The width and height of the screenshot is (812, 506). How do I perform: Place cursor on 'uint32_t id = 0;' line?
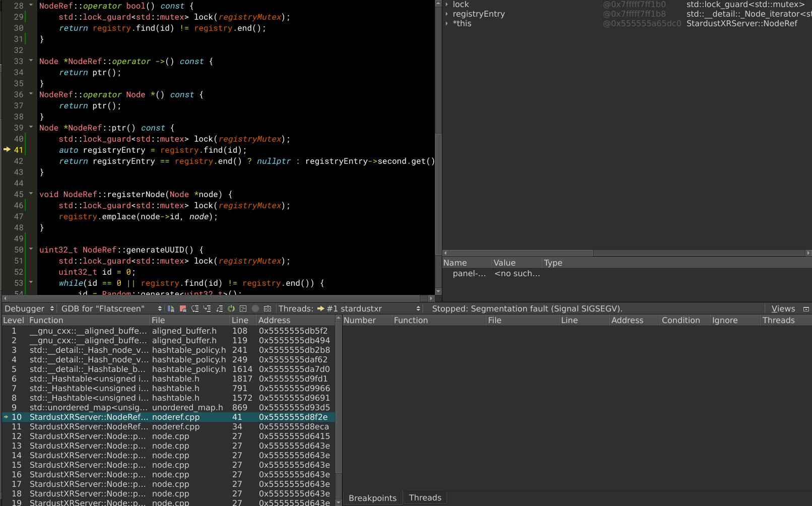[x=97, y=272]
